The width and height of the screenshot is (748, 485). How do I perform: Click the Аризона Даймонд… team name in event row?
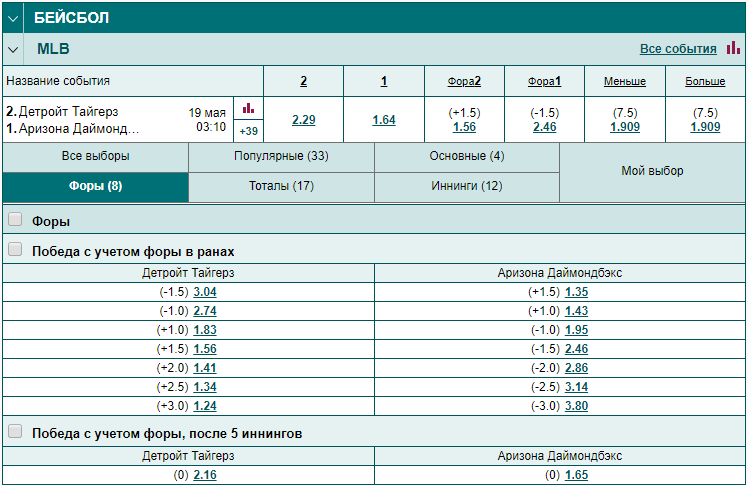click(79, 129)
